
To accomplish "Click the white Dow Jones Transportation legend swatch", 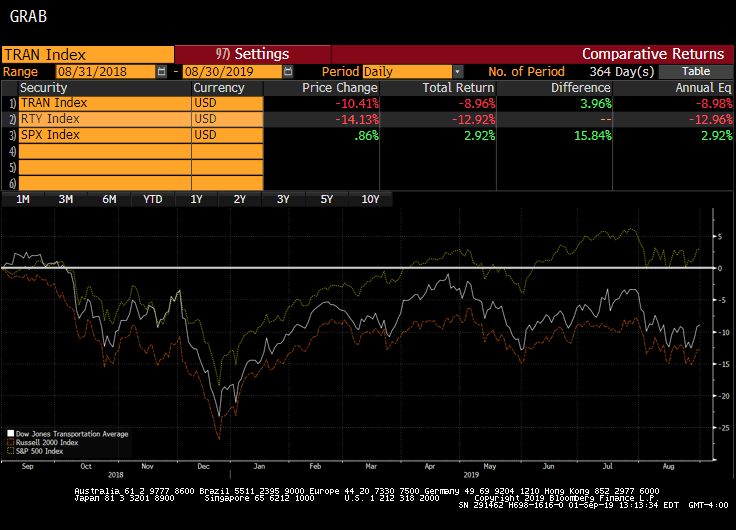I will click(11, 433).
